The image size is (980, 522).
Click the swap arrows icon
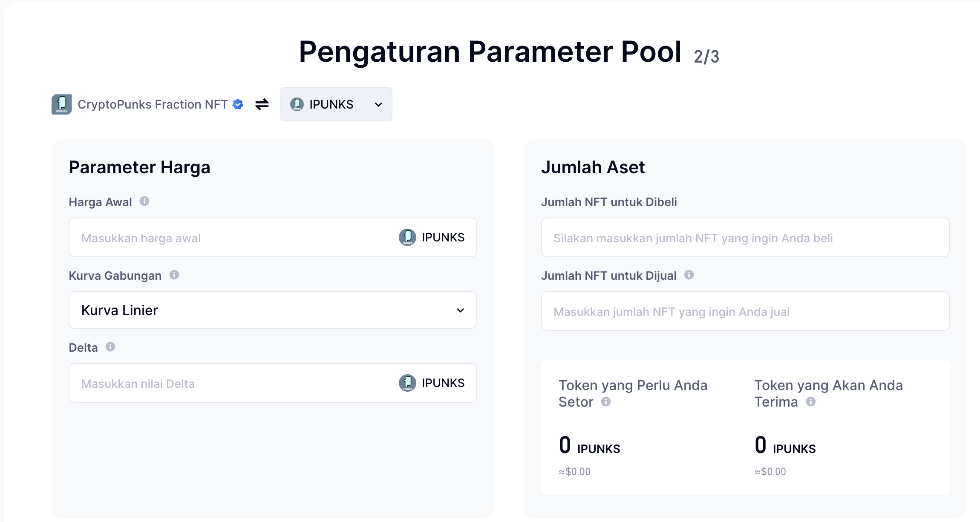click(262, 104)
